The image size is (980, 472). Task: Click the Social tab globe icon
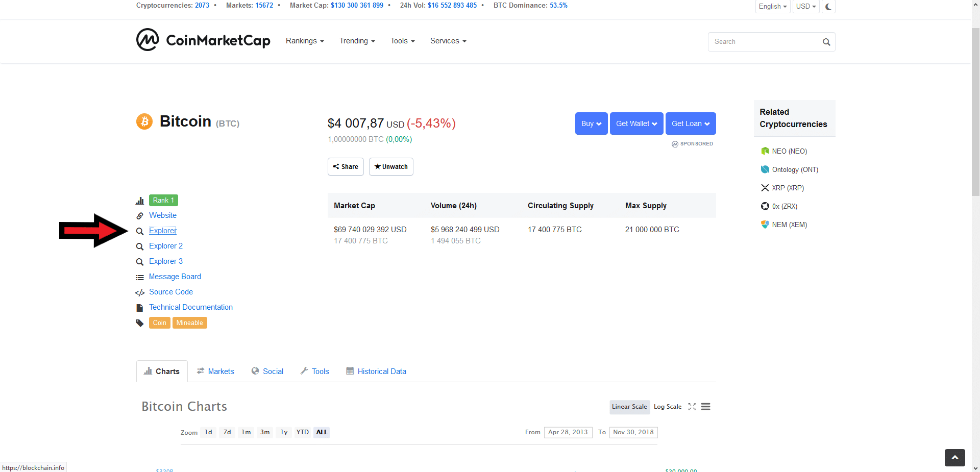coord(255,371)
